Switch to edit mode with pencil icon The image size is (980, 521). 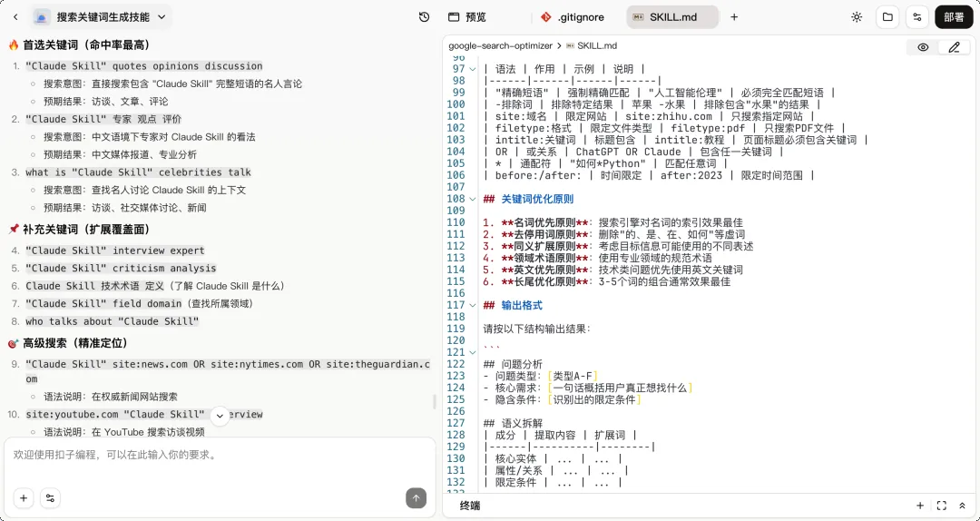point(954,47)
